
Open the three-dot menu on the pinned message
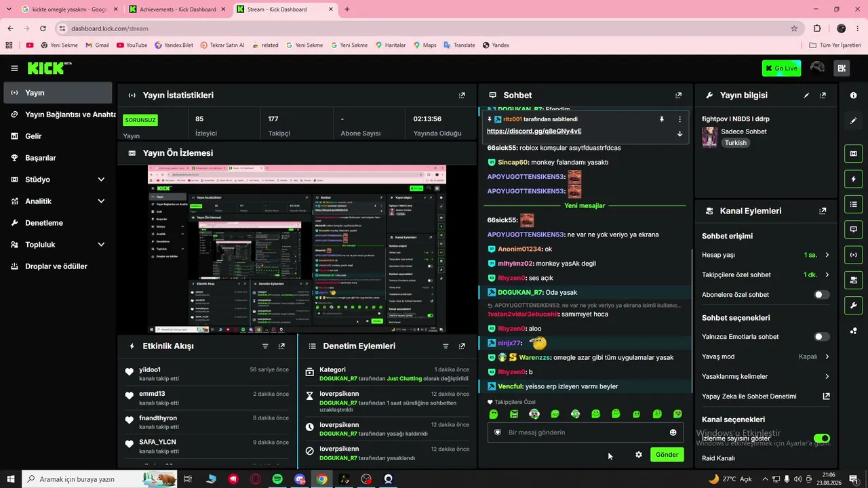pyautogui.click(x=679, y=119)
